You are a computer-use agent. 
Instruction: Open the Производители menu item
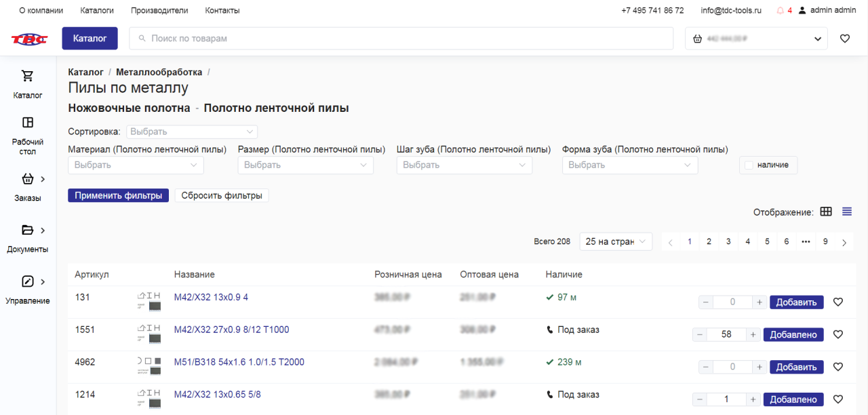coord(159,11)
